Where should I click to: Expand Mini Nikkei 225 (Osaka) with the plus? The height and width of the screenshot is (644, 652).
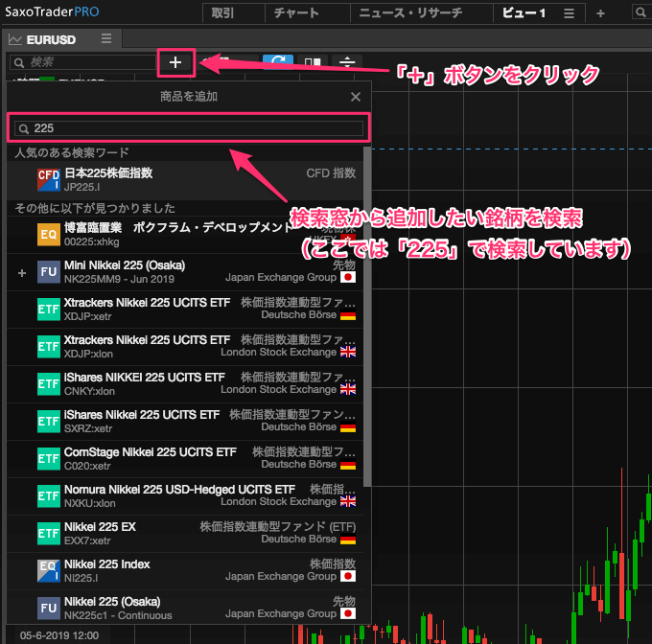[x=22, y=273]
